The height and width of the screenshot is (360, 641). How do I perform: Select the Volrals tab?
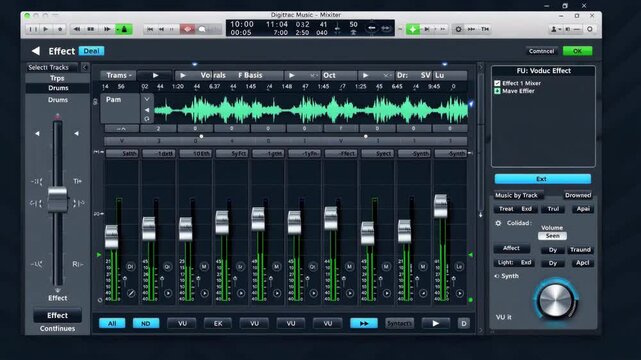tap(213, 75)
